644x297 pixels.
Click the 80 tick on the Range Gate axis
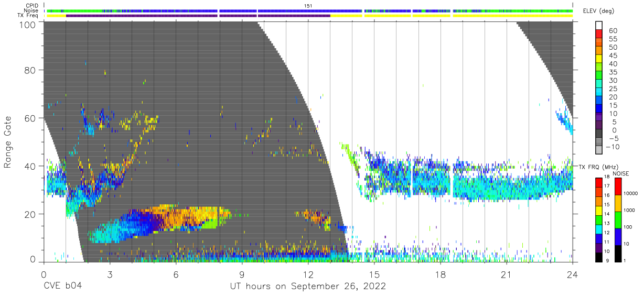pos(30,70)
